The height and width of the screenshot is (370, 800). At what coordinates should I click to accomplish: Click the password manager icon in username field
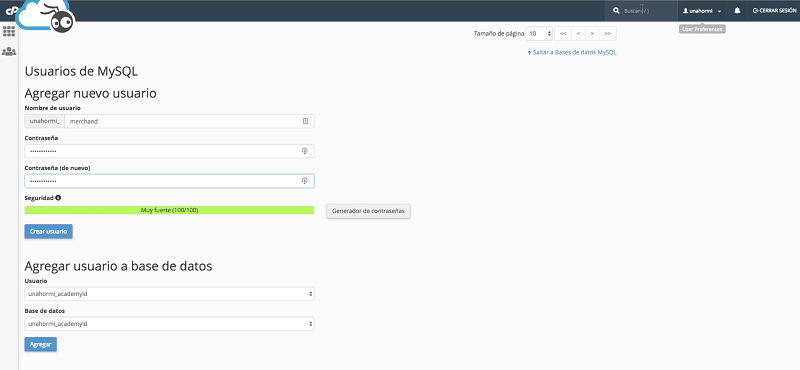(x=305, y=121)
